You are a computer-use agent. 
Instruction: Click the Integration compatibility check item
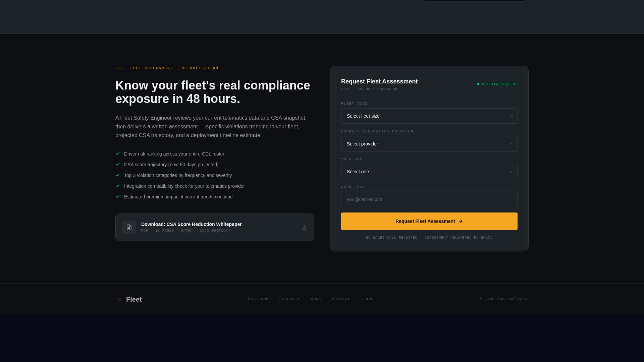(184, 186)
